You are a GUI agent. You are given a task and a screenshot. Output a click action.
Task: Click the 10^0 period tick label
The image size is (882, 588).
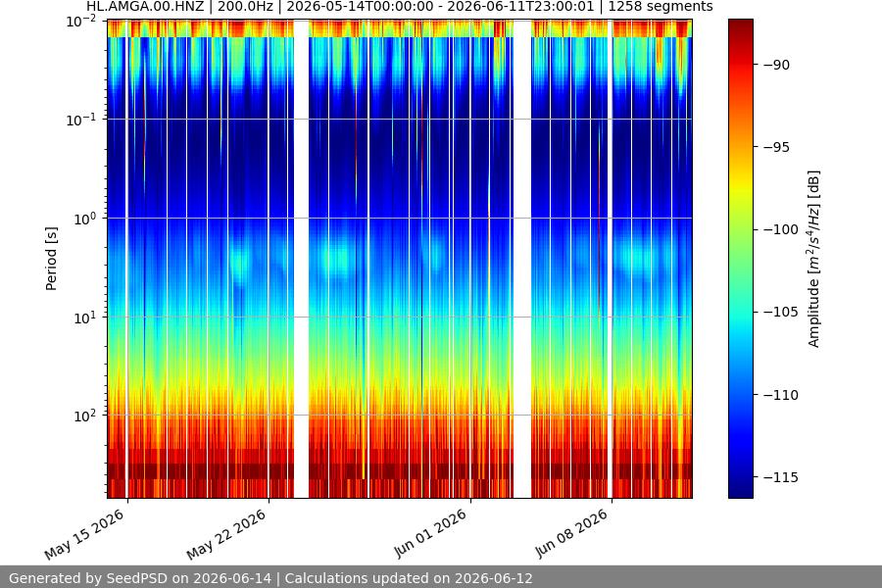(x=85, y=219)
